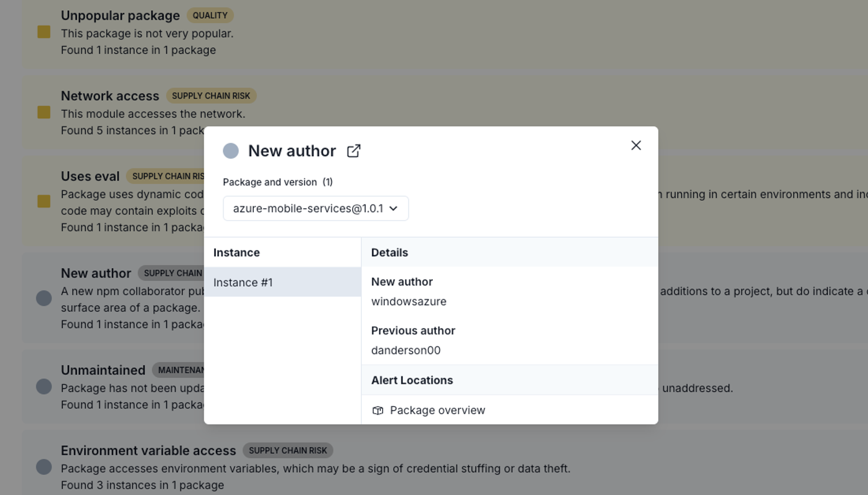Open azure-mobile-services@1.0.1 package dropdown
This screenshot has width=868, height=495.
coord(316,208)
